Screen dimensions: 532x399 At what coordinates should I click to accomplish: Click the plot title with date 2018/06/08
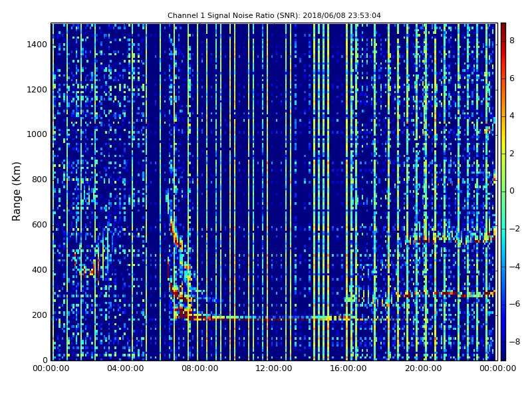pos(274,15)
